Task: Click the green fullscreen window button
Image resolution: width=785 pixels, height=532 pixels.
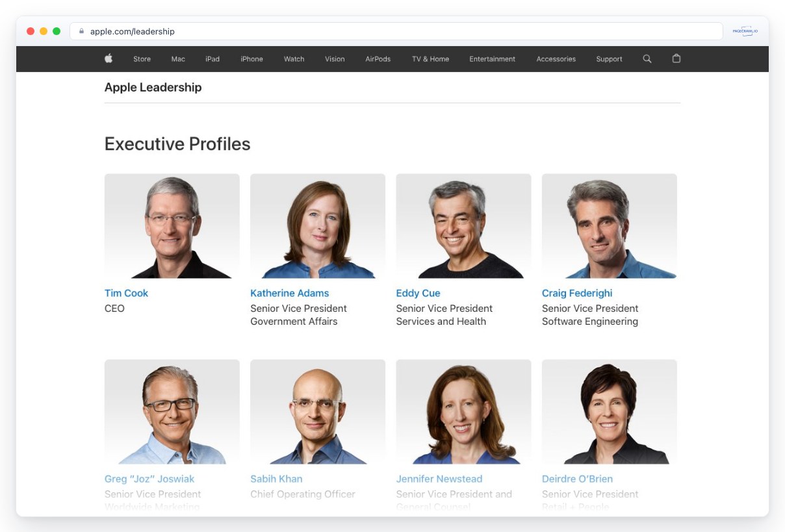Action: pyautogui.click(x=57, y=31)
